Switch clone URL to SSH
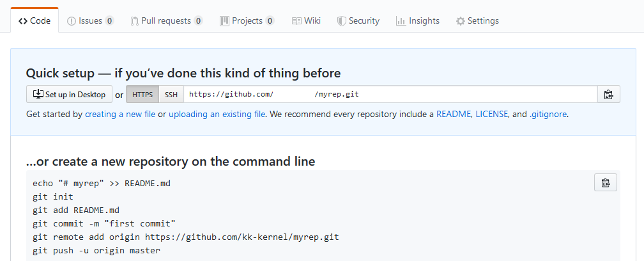Viewport: 644px width, 261px height. click(x=171, y=95)
